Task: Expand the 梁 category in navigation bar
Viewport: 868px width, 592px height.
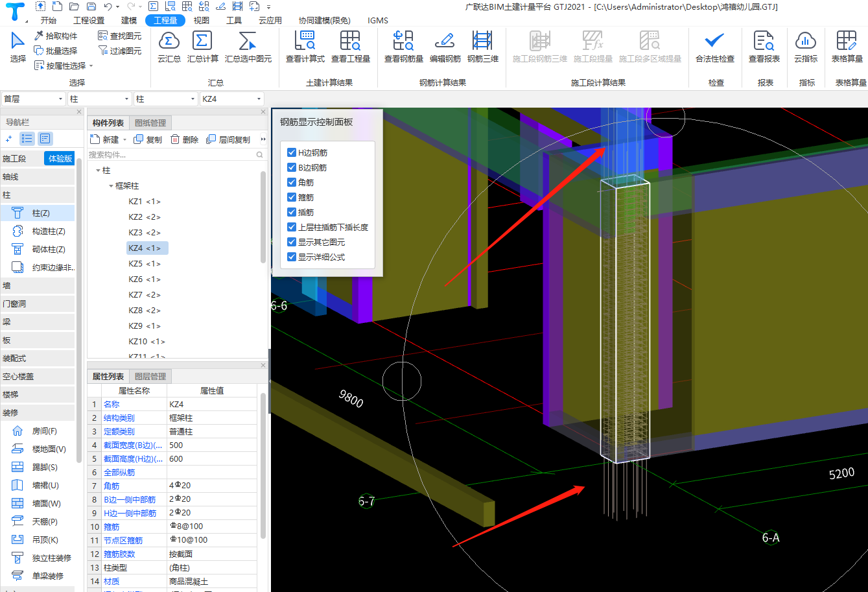Action: [x=38, y=322]
